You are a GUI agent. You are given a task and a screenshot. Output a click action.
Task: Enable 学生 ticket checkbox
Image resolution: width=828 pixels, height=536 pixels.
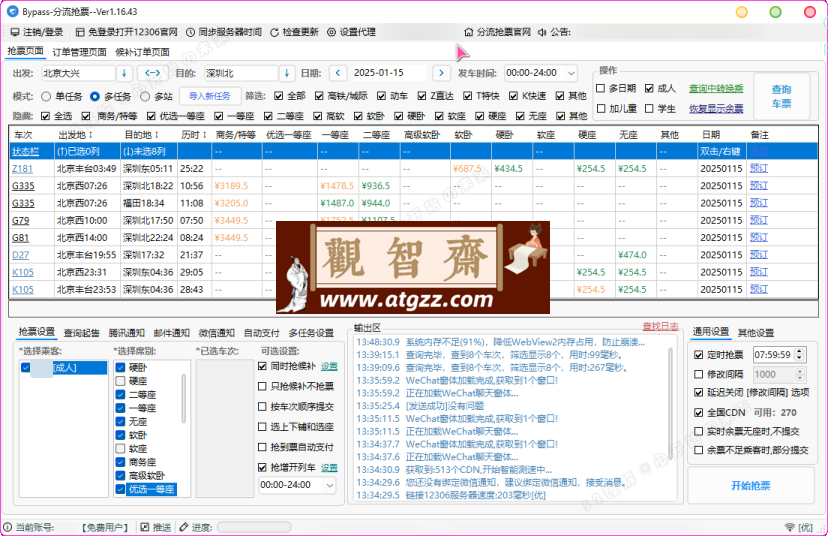(650, 108)
